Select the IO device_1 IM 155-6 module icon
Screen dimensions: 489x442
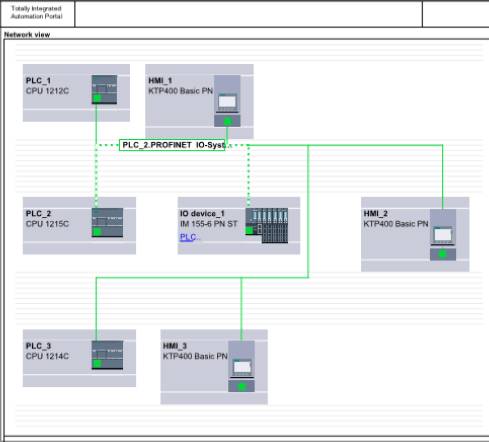click(x=267, y=226)
